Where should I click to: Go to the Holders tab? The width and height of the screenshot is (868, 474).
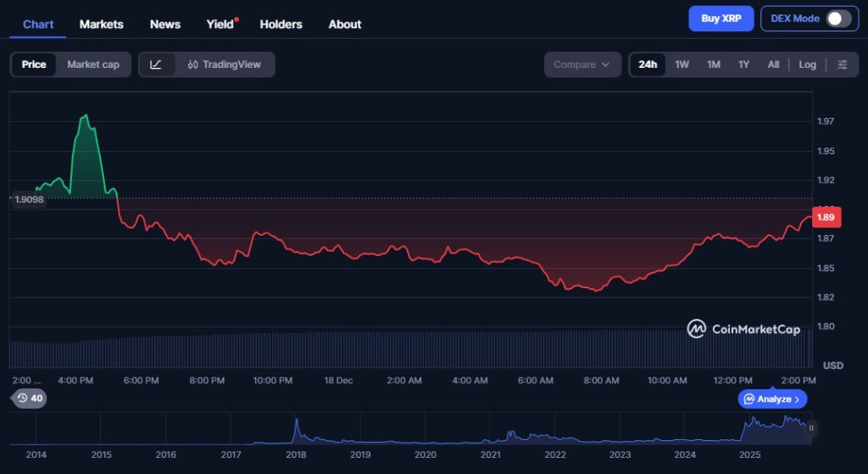281,24
